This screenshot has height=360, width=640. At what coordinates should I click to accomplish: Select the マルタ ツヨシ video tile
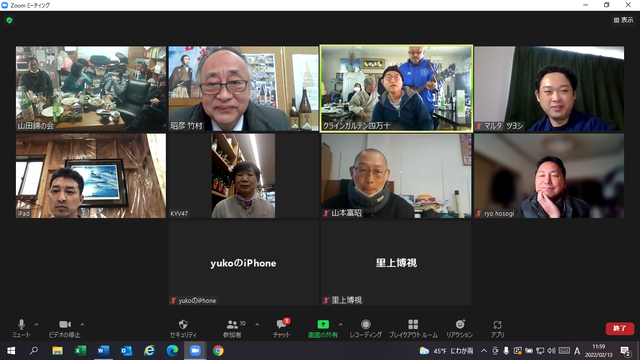tap(549, 89)
